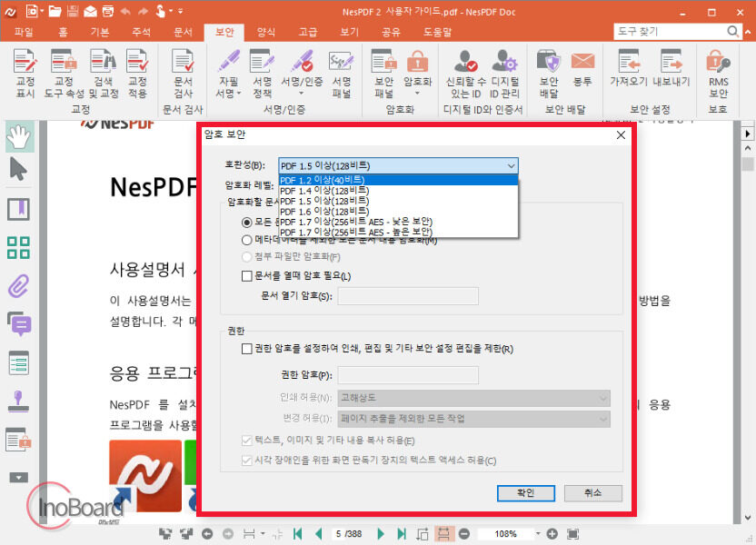The height and width of the screenshot is (545, 756).
Task: Select the arrow selection tool in sidebar
Action: tap(18, 169)
